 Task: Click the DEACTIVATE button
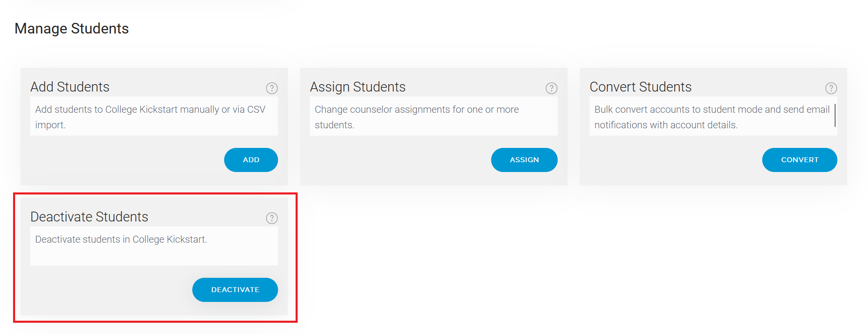click(235, 290)
